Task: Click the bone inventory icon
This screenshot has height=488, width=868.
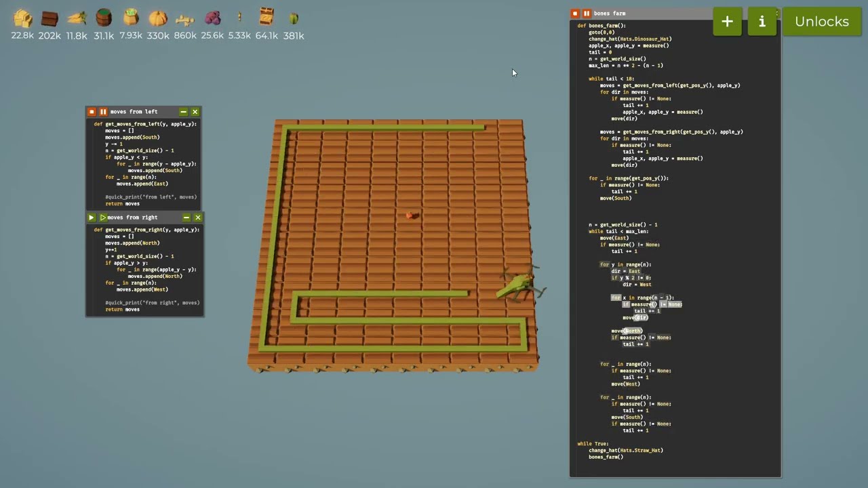Action: (x=185, y=18)
